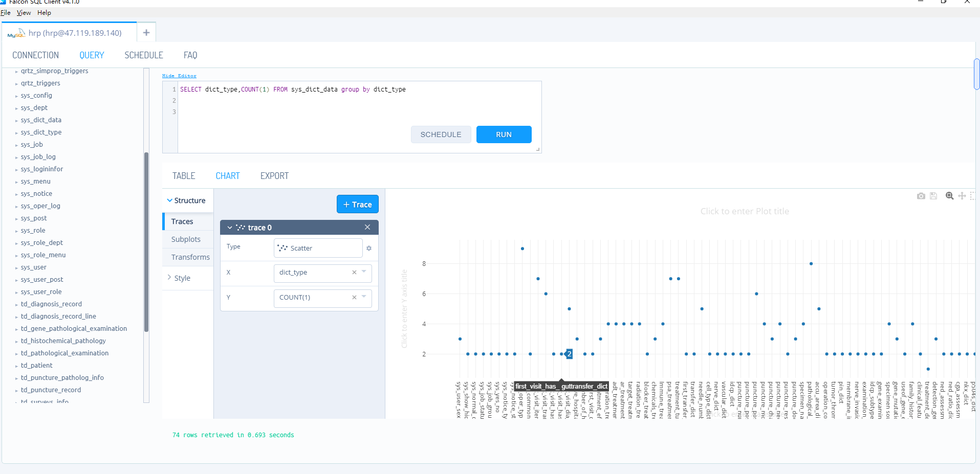
Task: Switch to the TABLE results tab
Action: click(x=184, y=176)
